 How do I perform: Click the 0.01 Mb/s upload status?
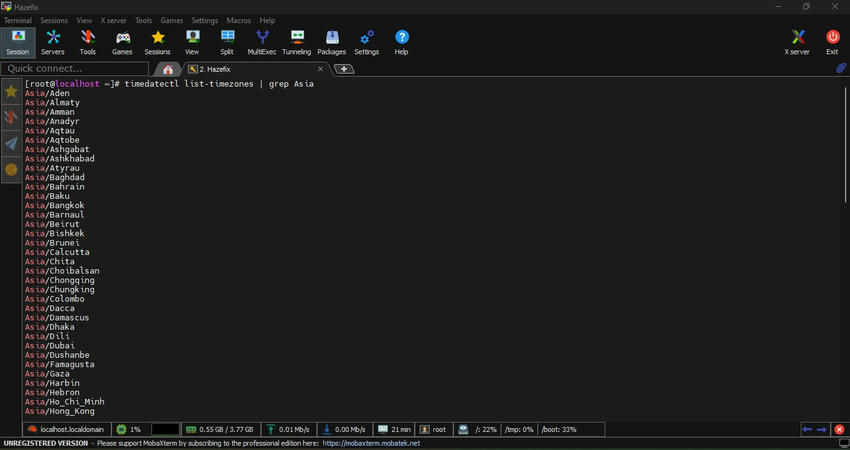click(x=288, y=429)
